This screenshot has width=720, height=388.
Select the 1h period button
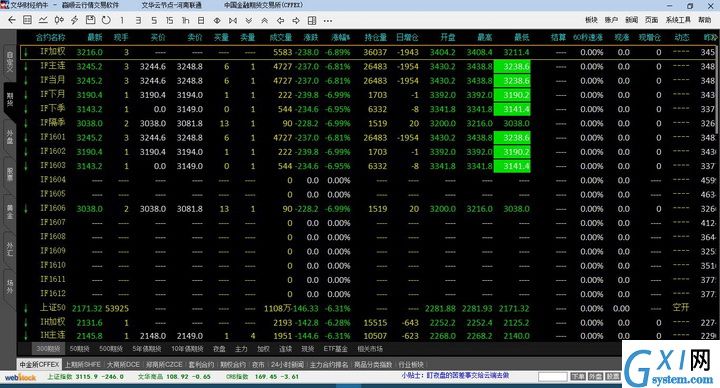(x=186, y=20)
